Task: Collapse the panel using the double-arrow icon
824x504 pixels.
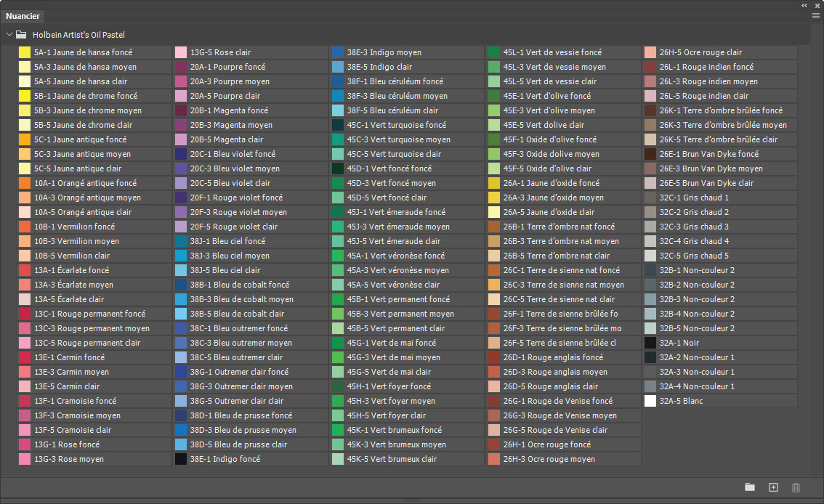Action: point(804,5)
